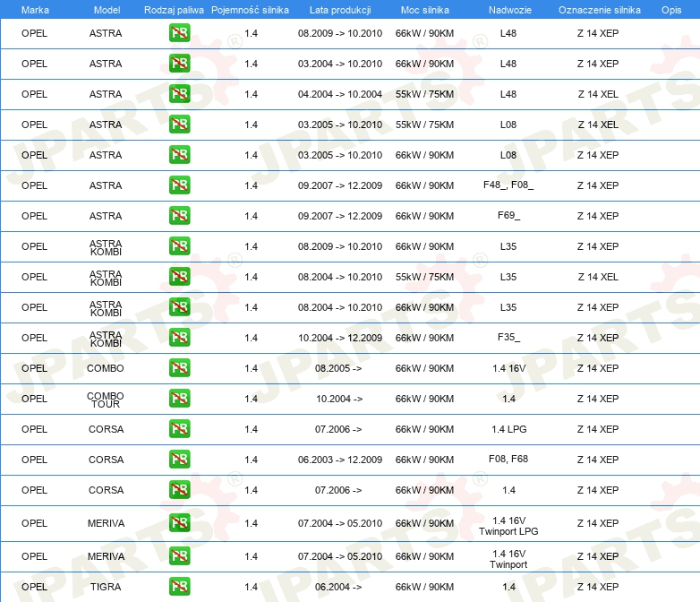Click the fuel icon in the Tigra row
The width and height of the screenshot is (700, 602).
click(x=179, y=587)
